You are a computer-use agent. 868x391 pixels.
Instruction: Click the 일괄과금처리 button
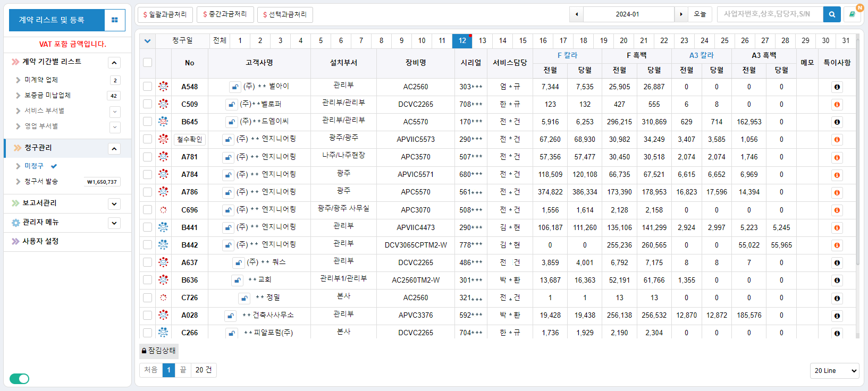(x=165, y=14)
